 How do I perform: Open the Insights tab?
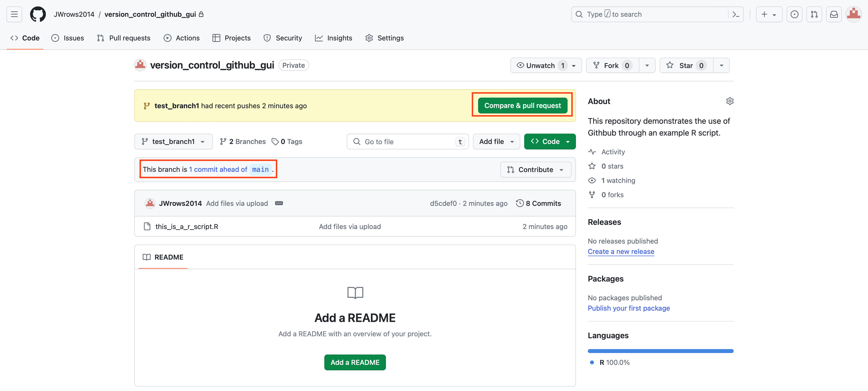(333, 38)
